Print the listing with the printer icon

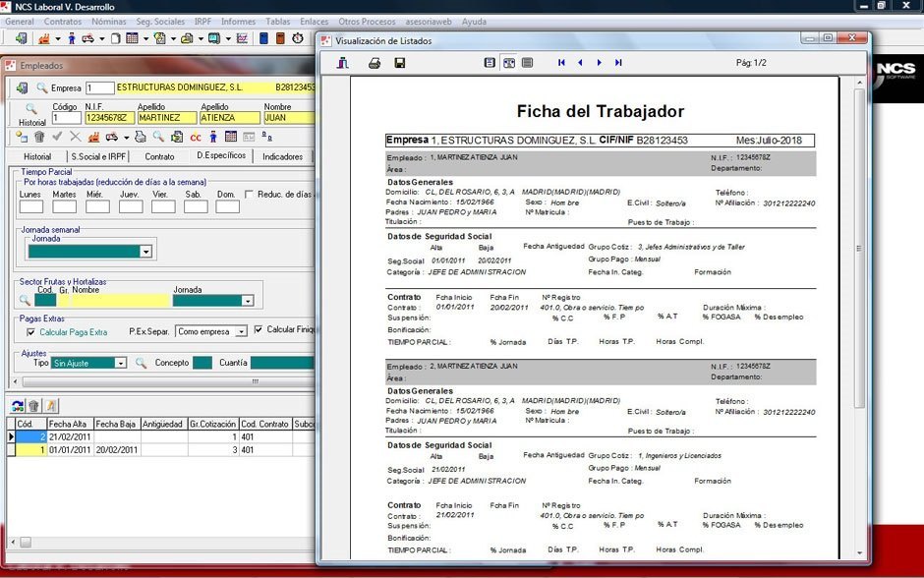tap(375, 63)
